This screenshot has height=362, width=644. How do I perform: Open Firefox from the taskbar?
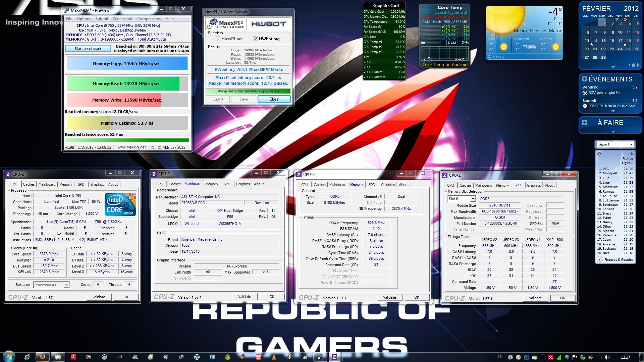point(43,357)
